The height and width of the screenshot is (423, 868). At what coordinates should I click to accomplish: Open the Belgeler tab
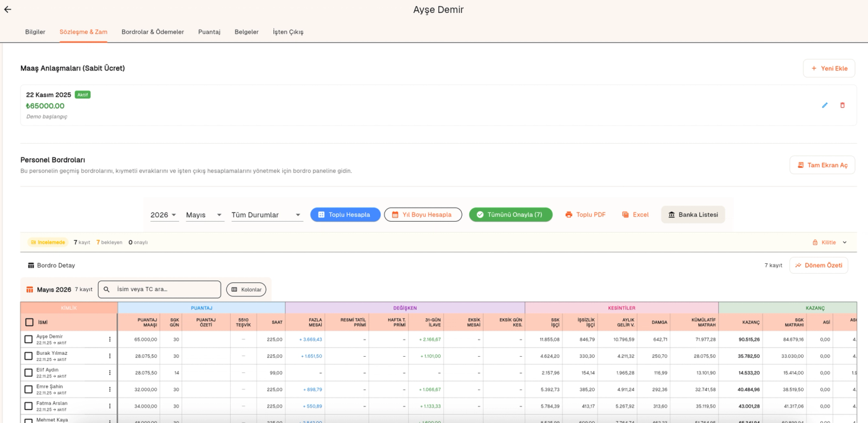pos(247,32)
